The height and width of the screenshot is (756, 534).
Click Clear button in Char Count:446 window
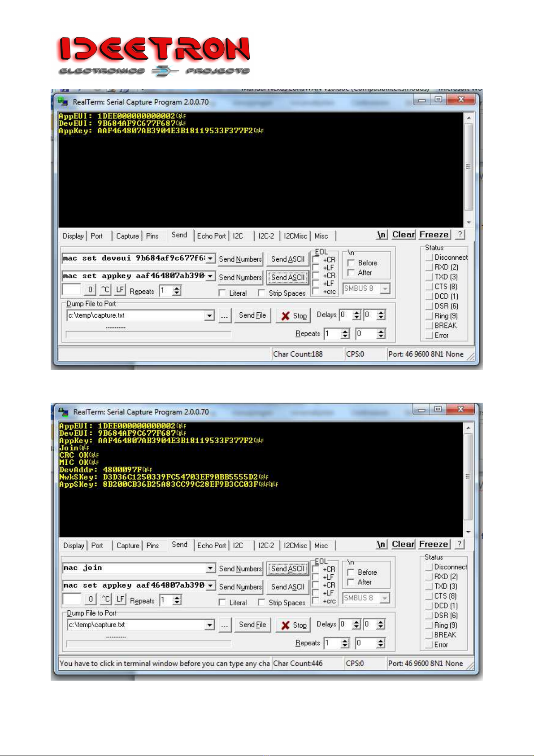pyautogui.click(x=403, y=544)
